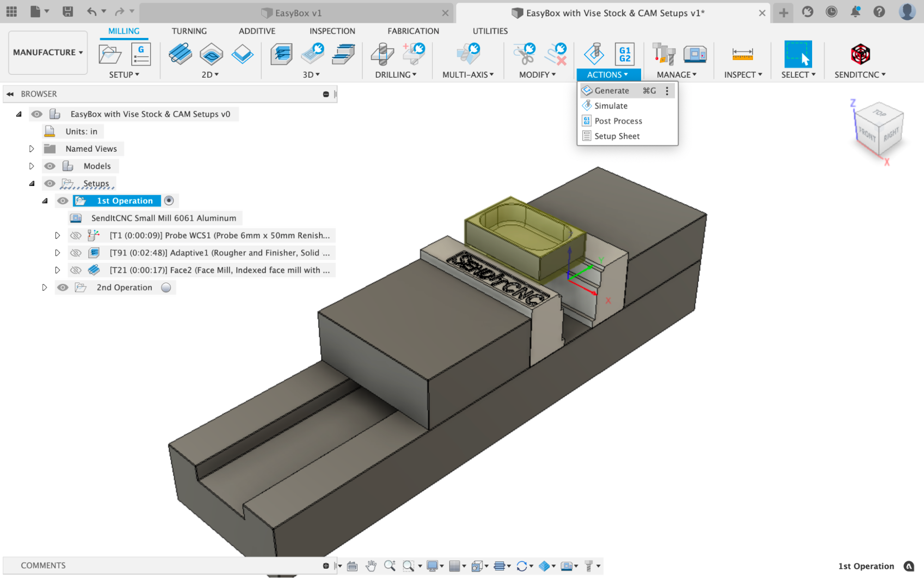Image resolution: width=924 pixels, height=578 pixels.
Task: Click the Generate toolpaths button
Action: click(611, 90)
